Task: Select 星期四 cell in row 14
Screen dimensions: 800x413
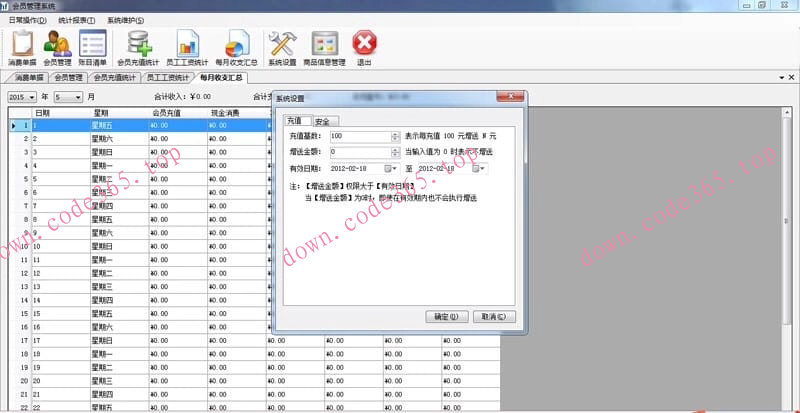Action: [x=119, y=300]
